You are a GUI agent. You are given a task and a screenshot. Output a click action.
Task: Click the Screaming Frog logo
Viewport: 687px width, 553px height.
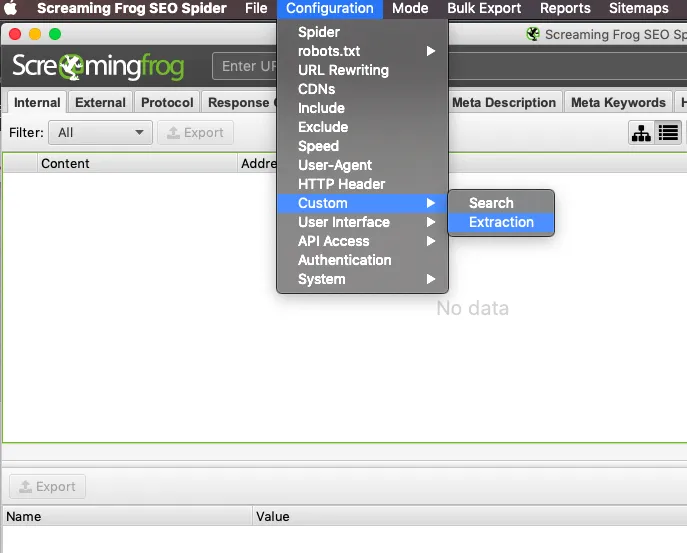(98, 67)
